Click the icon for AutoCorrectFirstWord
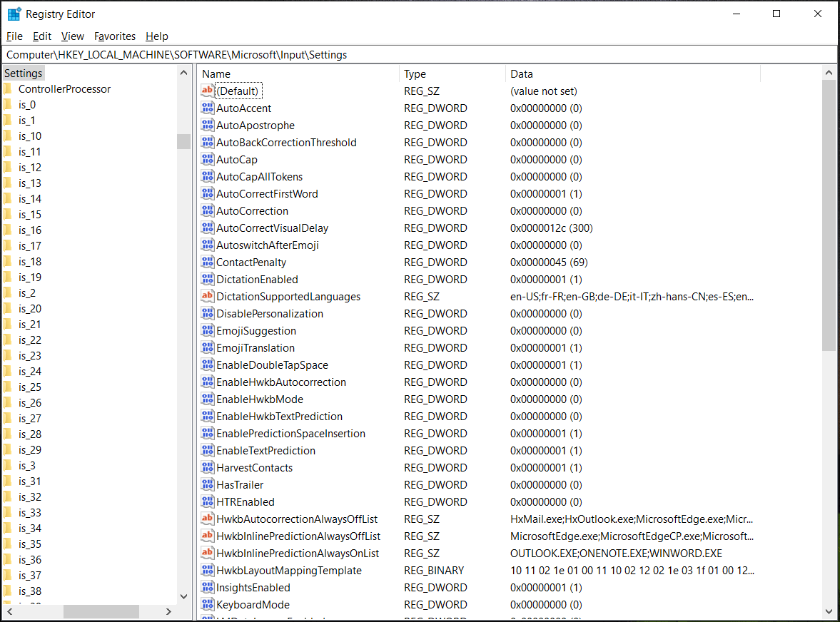The height and width of the screenshot is (622, 840). click(207, 193)
